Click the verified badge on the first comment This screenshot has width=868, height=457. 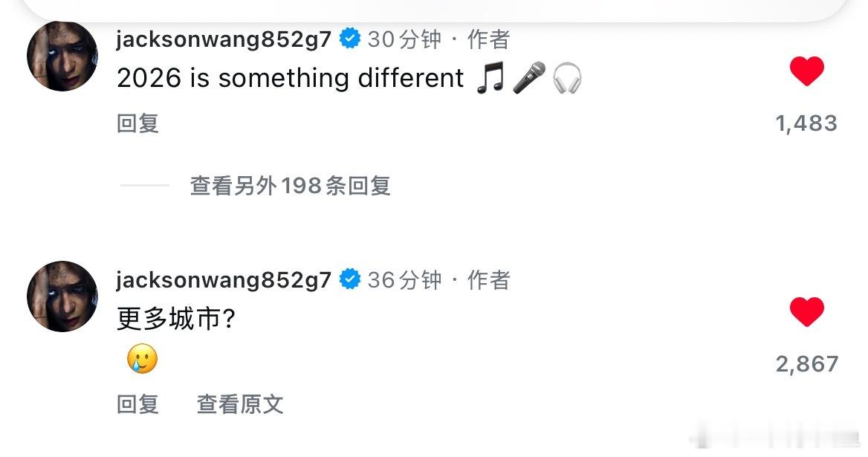coord(349,40)
